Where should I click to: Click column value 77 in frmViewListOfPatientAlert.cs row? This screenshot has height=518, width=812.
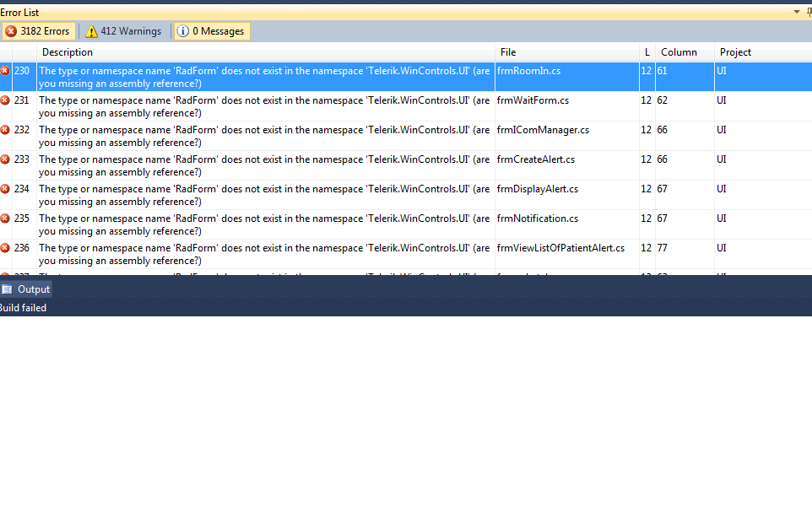[x=663, y=248]
